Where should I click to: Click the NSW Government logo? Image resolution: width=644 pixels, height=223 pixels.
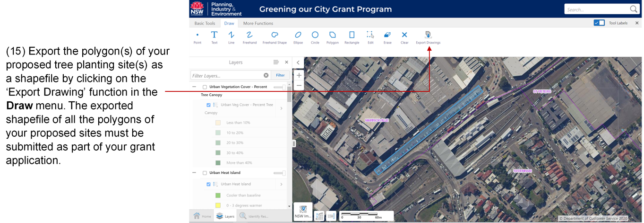(197, 9)
